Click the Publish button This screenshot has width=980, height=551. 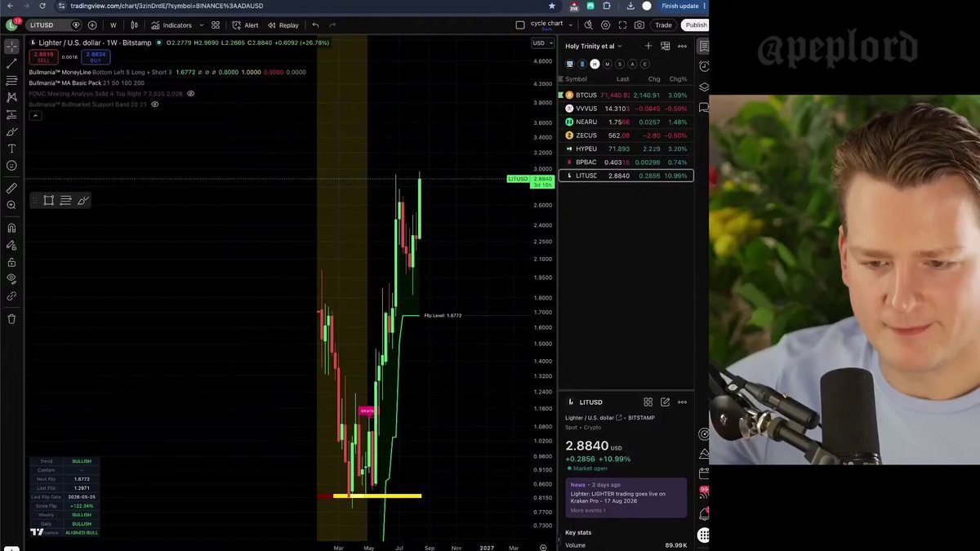click(x=696, y=25)
